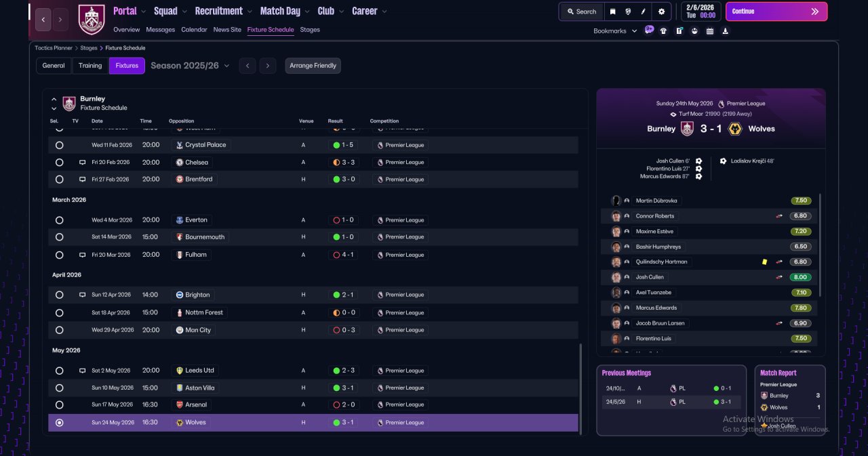
Task: Click the Leeds Utd opposition name
Action: pos(199,371)
